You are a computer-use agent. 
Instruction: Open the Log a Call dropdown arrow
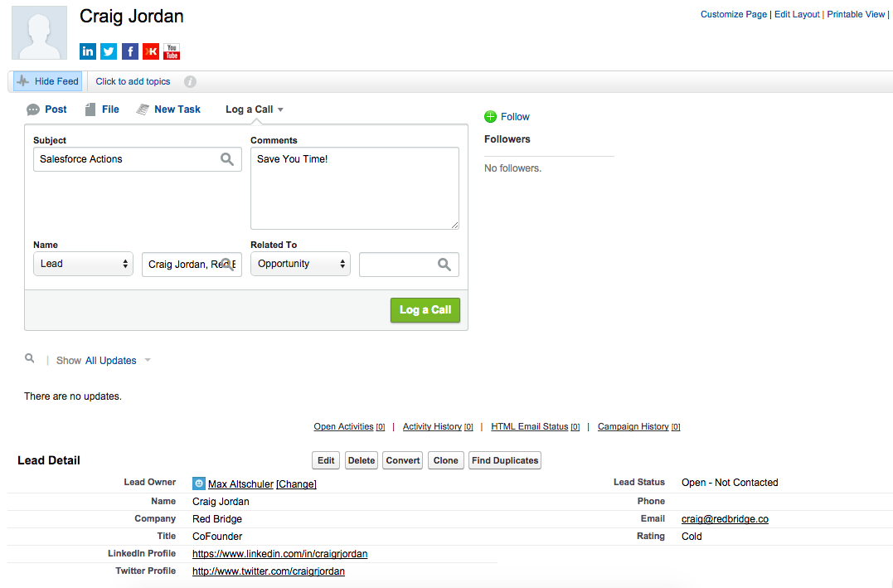(x=280, y=109)
